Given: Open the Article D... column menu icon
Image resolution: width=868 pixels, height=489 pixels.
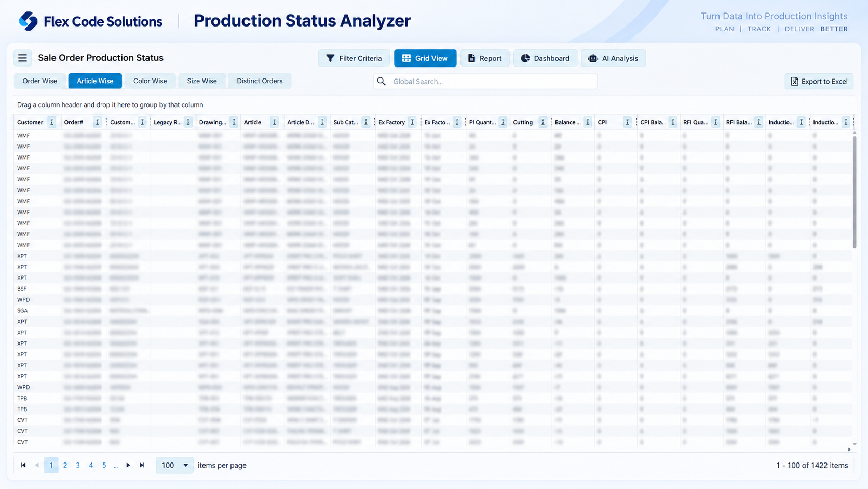Looking at the screenshot, I should click(x=322, y=122).
